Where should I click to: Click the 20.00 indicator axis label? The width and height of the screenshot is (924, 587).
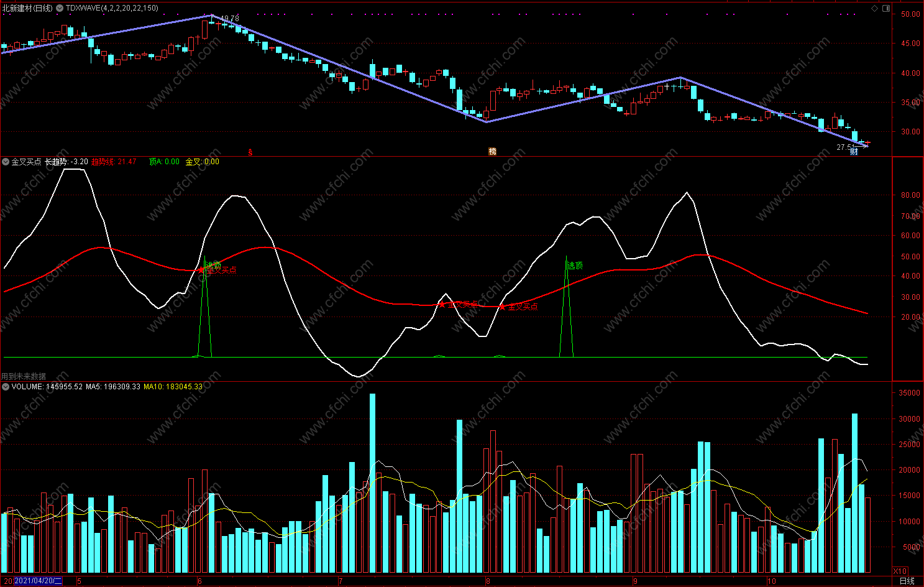pos(910,317)
